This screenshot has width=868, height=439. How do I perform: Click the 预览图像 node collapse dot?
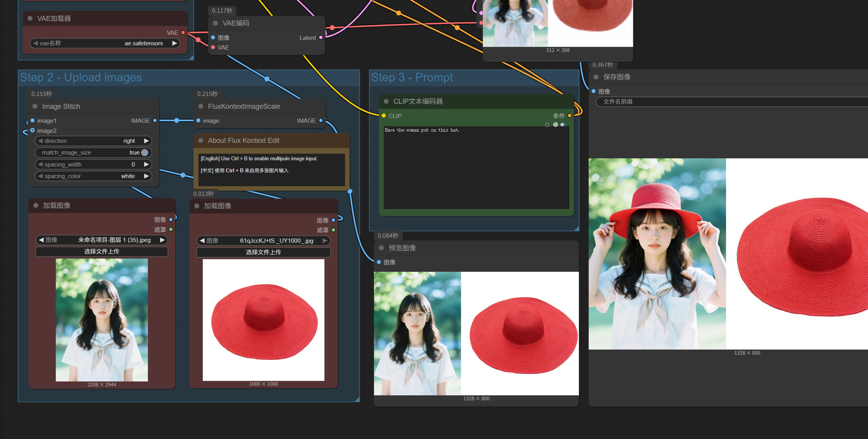click(x=381, y=248)
